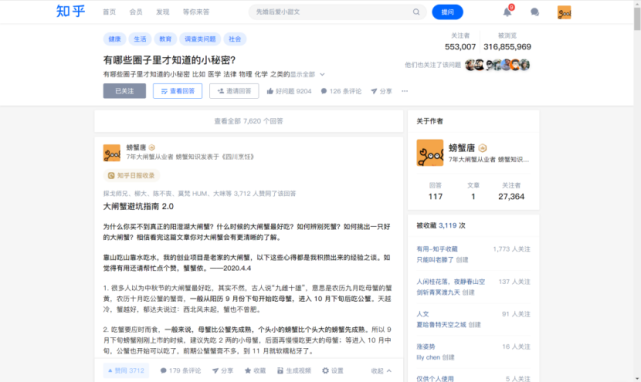
Task: Select the 教育 topic tag
Action: (165, 39)
